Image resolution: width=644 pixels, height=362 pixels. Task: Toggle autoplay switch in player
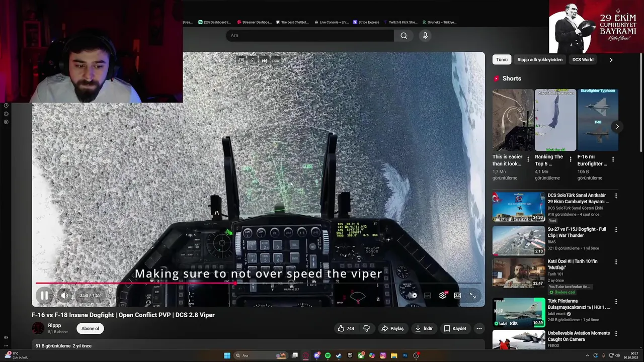413,296
